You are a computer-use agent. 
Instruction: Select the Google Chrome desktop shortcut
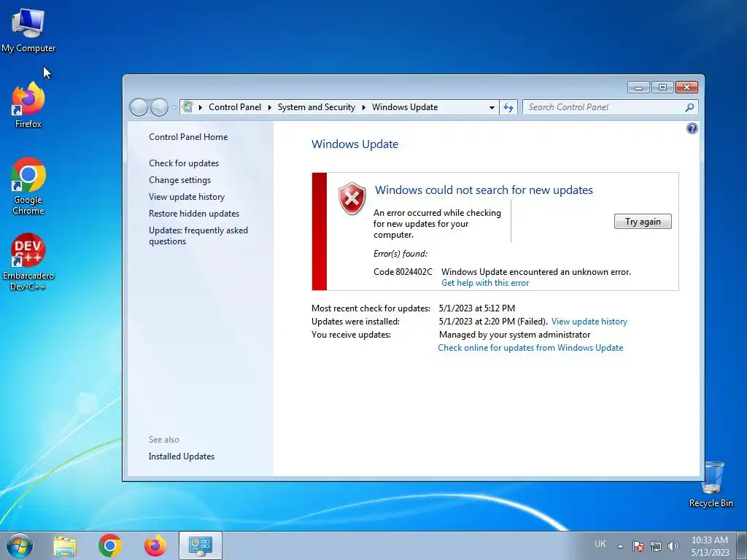[x=28, y=186]
